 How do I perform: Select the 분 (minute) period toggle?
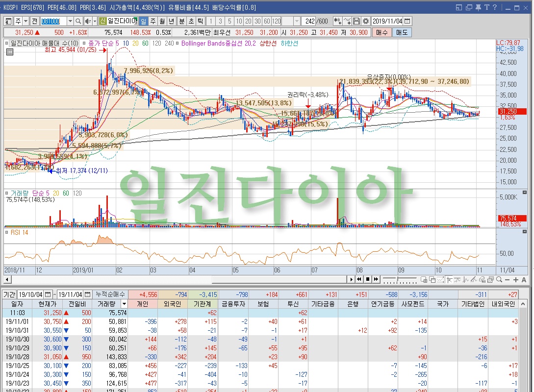click(182, 21)
